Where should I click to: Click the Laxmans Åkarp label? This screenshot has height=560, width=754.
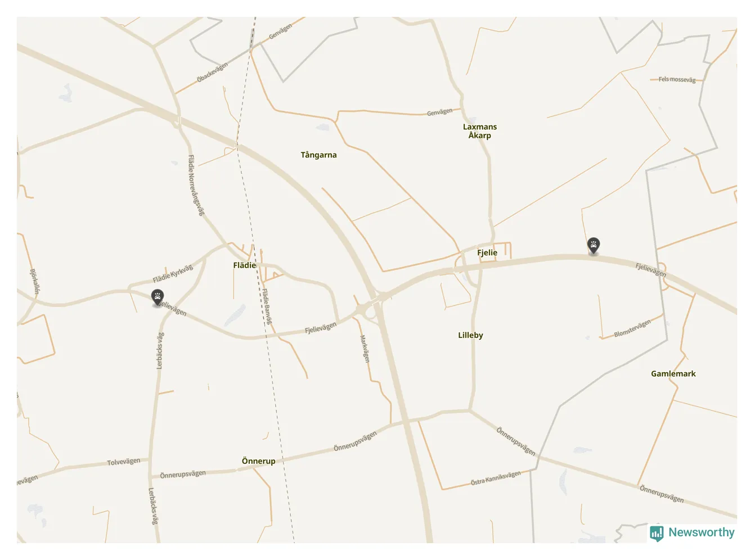click(480, 131)
